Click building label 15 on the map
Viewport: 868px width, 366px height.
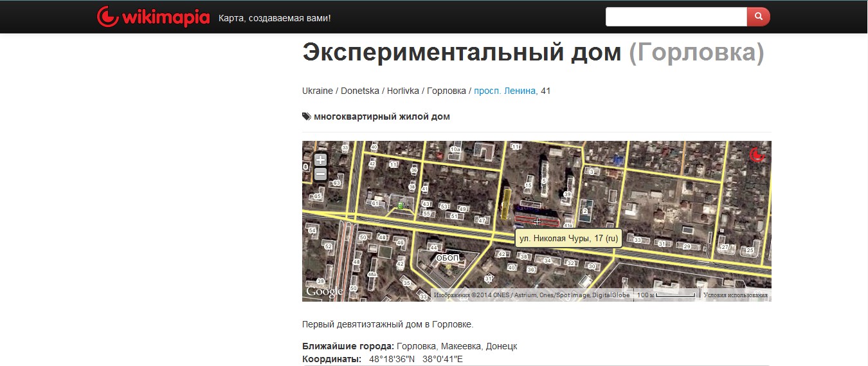528,185
